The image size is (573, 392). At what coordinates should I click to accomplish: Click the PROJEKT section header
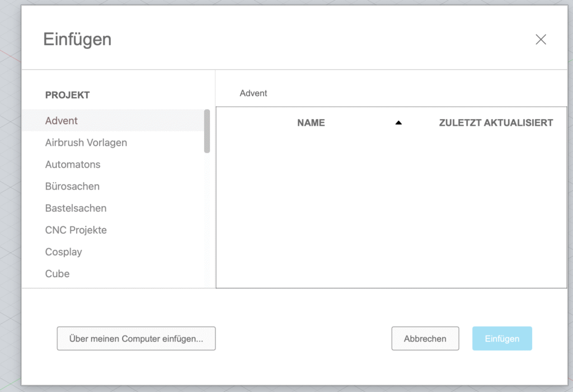click(67, 95)
